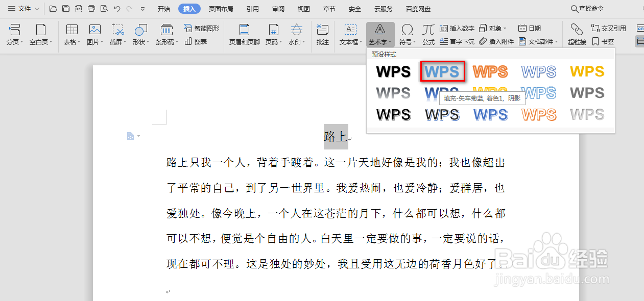Image resolution: width=644 pixels, height=301 pixels.
Task: Open the 云服务 tab
Action: [384, 9]
